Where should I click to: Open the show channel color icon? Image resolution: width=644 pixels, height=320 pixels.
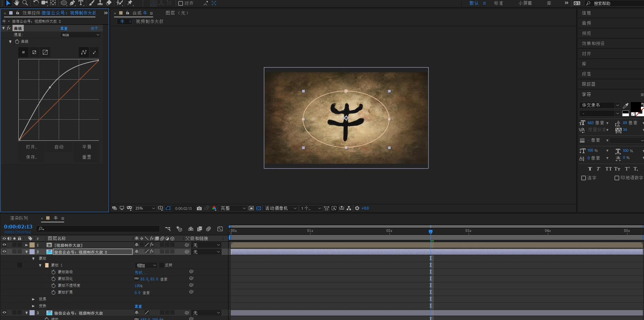[x=214, y=208]
